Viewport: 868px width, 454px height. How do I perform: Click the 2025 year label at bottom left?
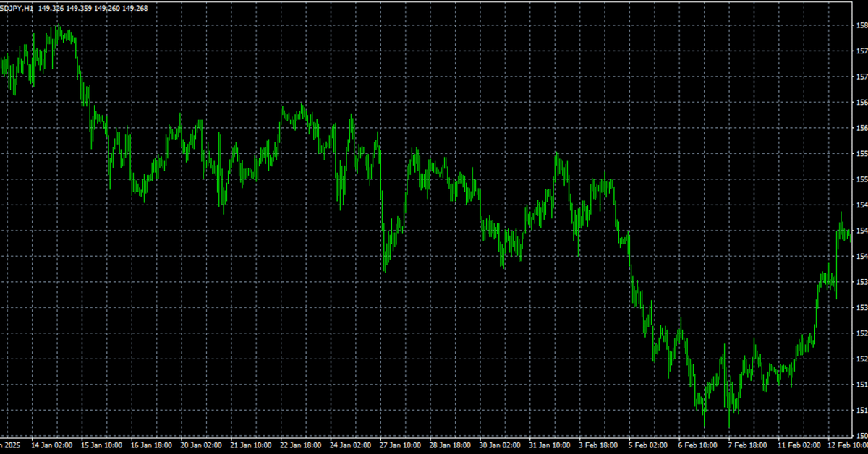tap(13, 446)
